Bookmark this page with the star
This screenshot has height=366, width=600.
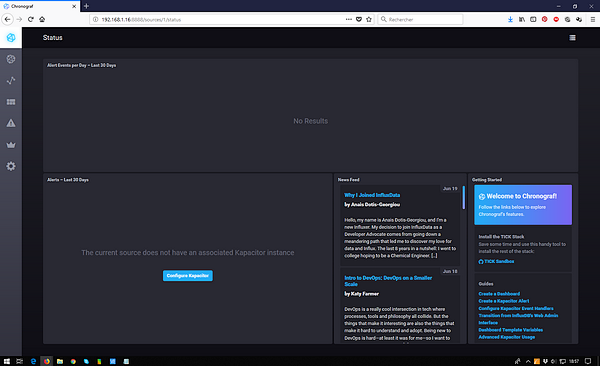[x=369, y=19]
